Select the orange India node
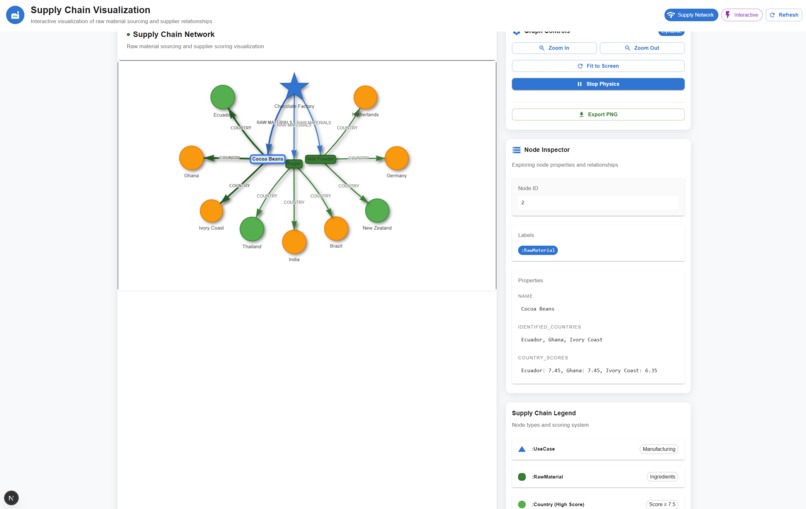 coord(294,242)
